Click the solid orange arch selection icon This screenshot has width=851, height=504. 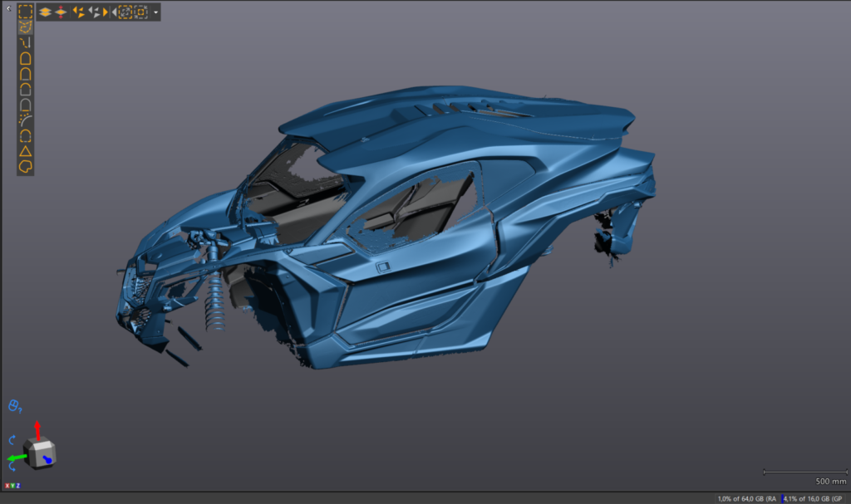26,58
